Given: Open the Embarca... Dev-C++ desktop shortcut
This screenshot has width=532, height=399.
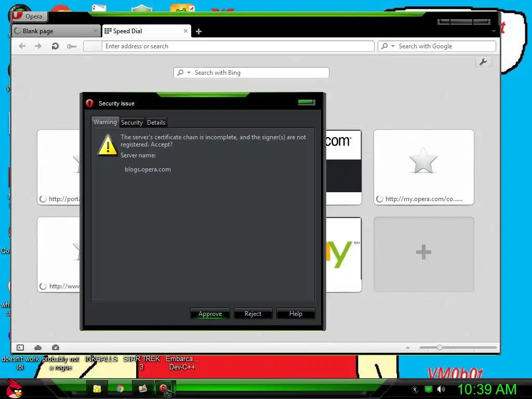Looking at the screenshot, I should tap(182, 363).
